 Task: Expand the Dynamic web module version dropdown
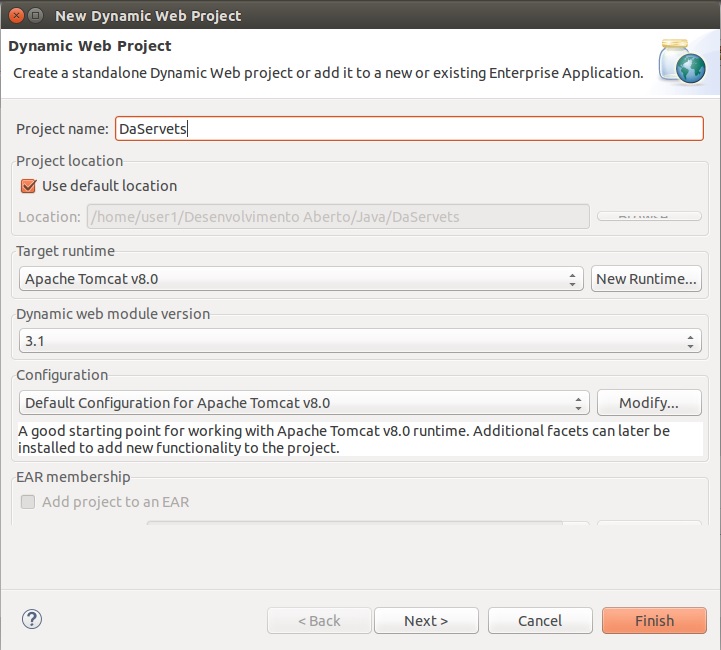360,341
